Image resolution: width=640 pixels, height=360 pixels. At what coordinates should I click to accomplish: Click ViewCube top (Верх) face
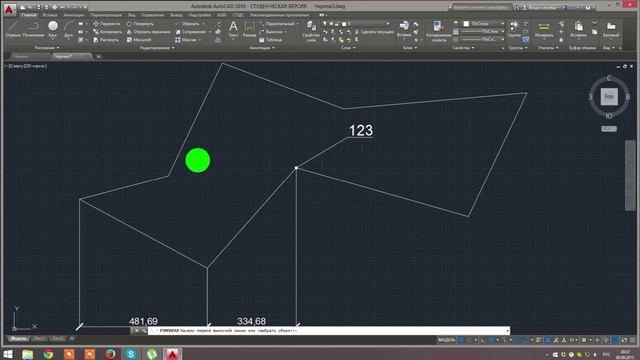(x=609, y=97)
